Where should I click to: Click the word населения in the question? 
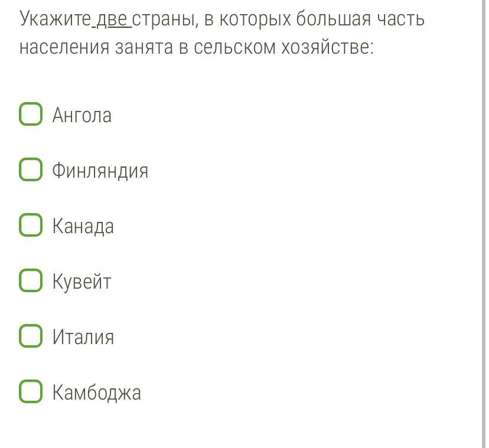pos(64,48)
